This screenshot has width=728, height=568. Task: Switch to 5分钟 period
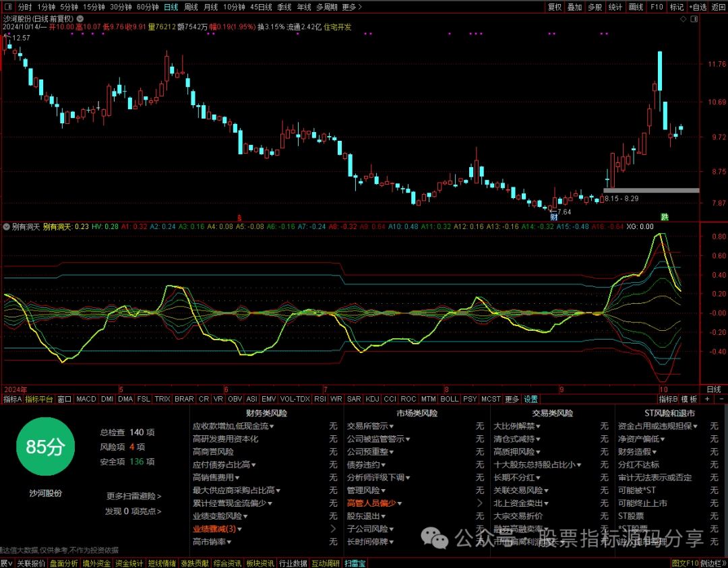coord(69,7)
